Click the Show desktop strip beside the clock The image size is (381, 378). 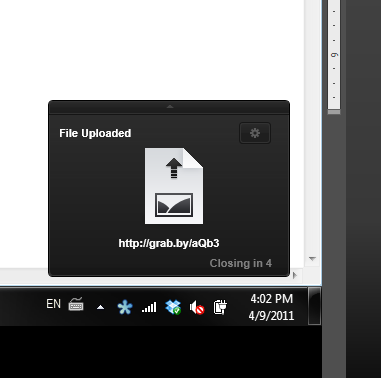tap(314, 306)
